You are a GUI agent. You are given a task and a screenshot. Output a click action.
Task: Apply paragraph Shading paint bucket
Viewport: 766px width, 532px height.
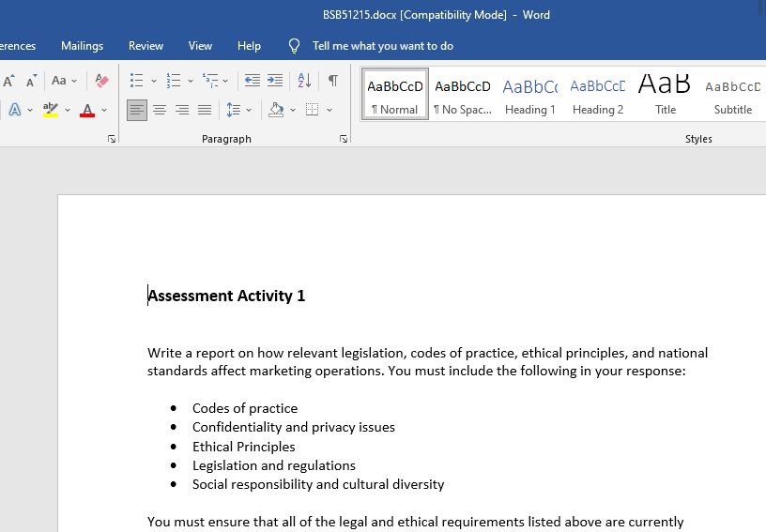click(277, 110)
